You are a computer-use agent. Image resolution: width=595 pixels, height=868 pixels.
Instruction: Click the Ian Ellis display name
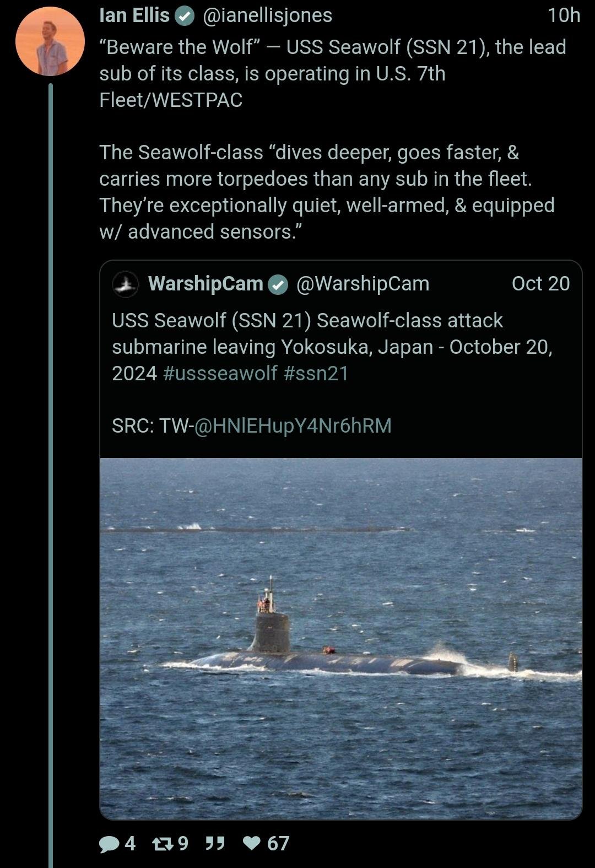(x=134, y=15)
